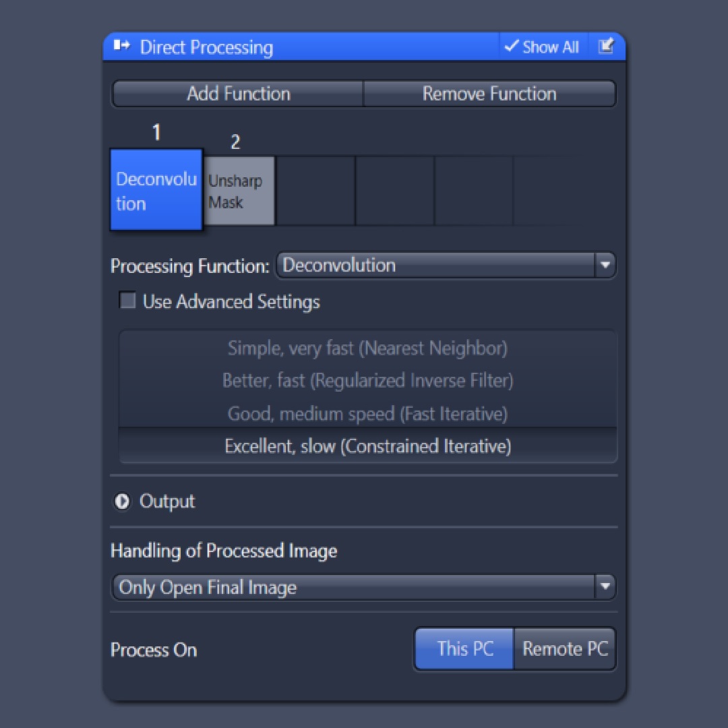Click the Remove Function button
Image resolution: width=728 pixels, height=728 pixels.
pos(490,94)
